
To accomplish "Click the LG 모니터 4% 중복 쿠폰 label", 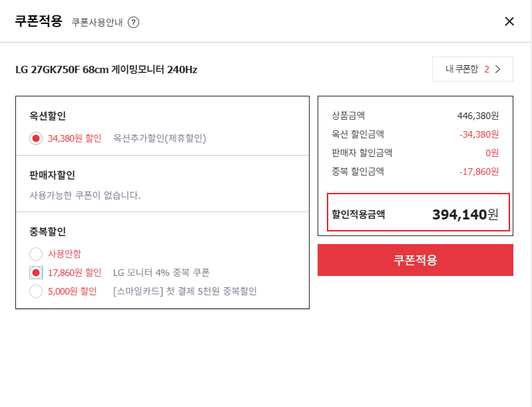I will tap(162, 273).
